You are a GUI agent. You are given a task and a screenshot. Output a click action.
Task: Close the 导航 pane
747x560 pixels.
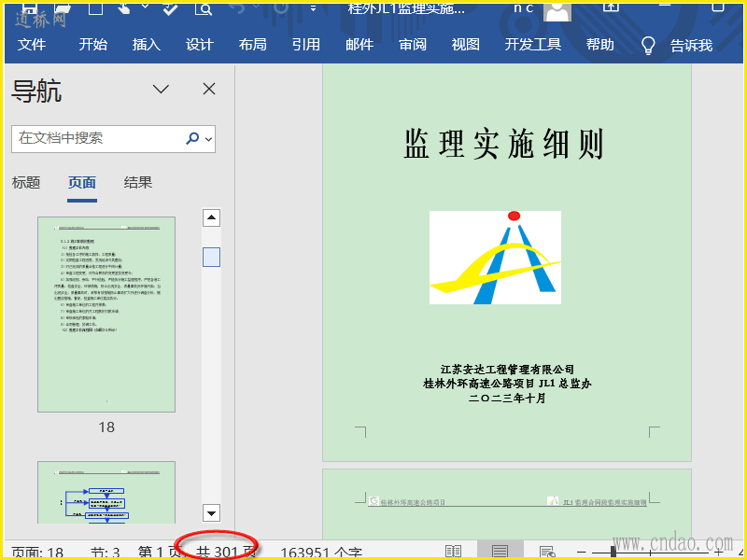click(x=209, y=89)
